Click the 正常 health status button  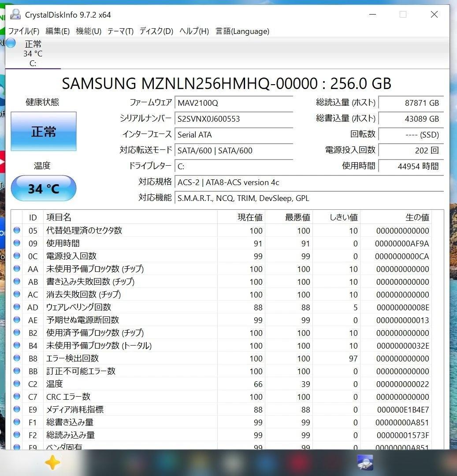(x=43, y=131)
